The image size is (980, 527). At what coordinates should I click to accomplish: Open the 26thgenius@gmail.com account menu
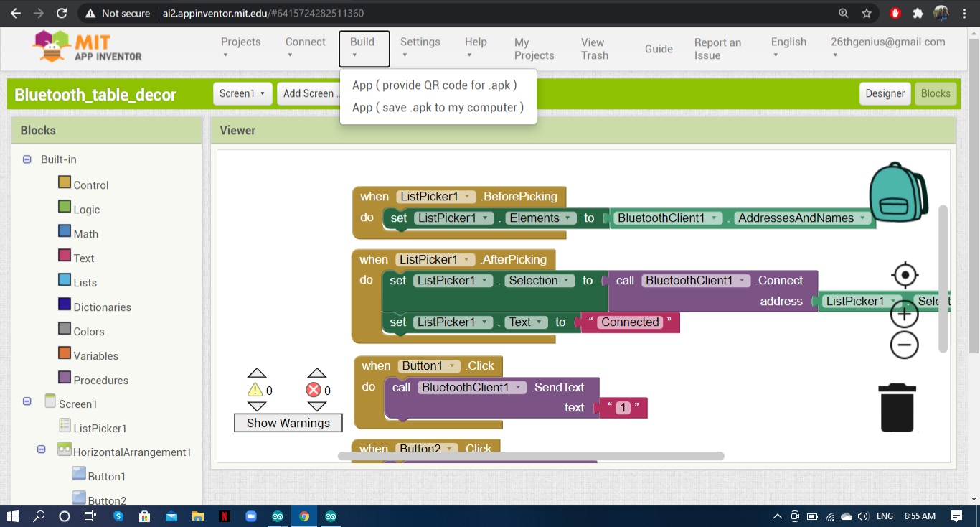pos(888,48)
